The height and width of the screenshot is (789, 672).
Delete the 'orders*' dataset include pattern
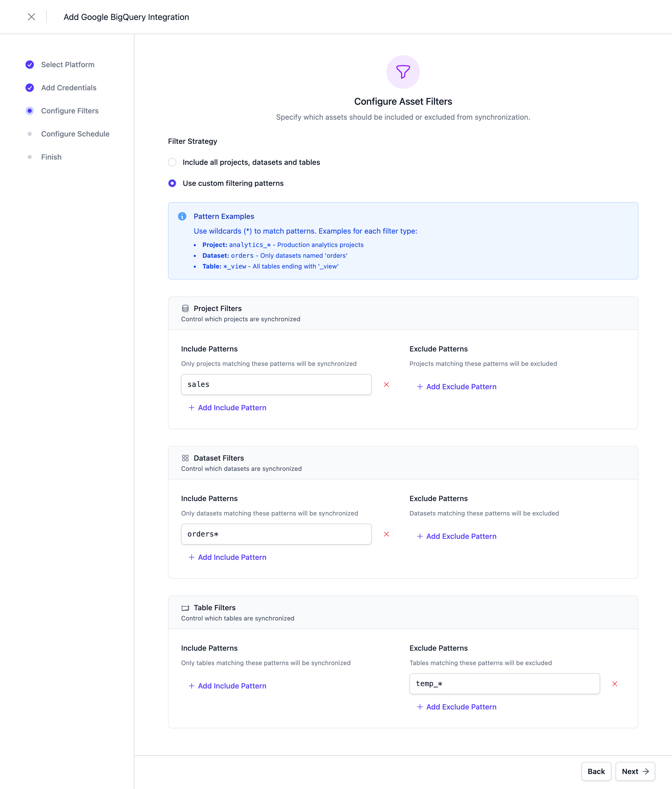click(386, 534)
